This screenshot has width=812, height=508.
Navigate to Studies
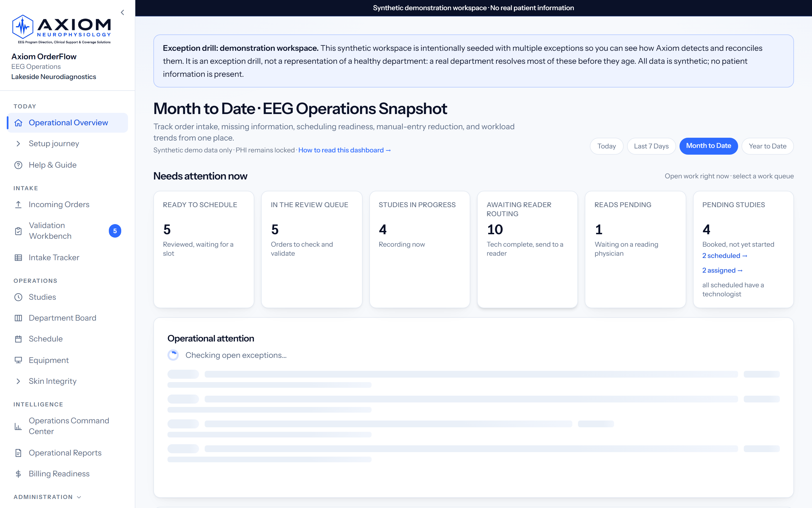point(67,297)
